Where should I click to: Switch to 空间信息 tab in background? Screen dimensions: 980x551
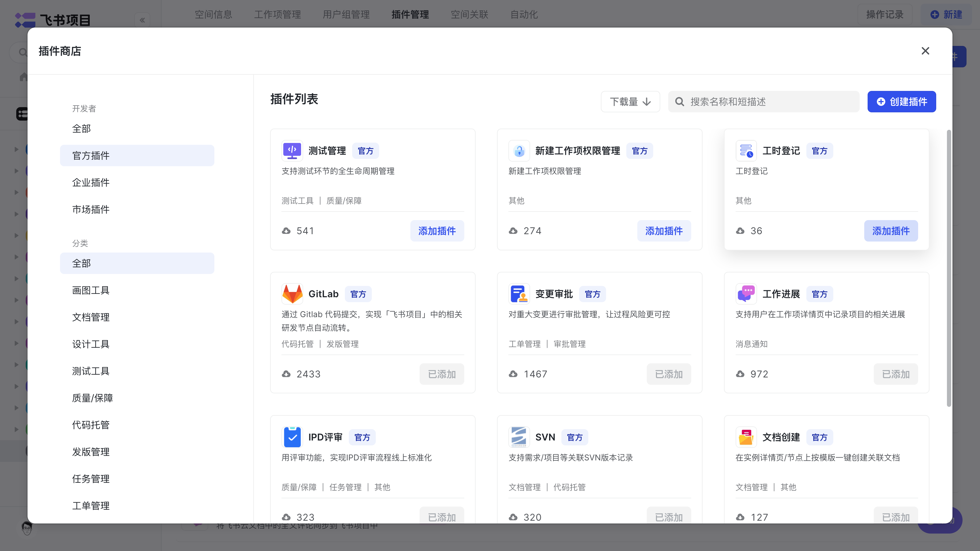[x=213, y=14]
